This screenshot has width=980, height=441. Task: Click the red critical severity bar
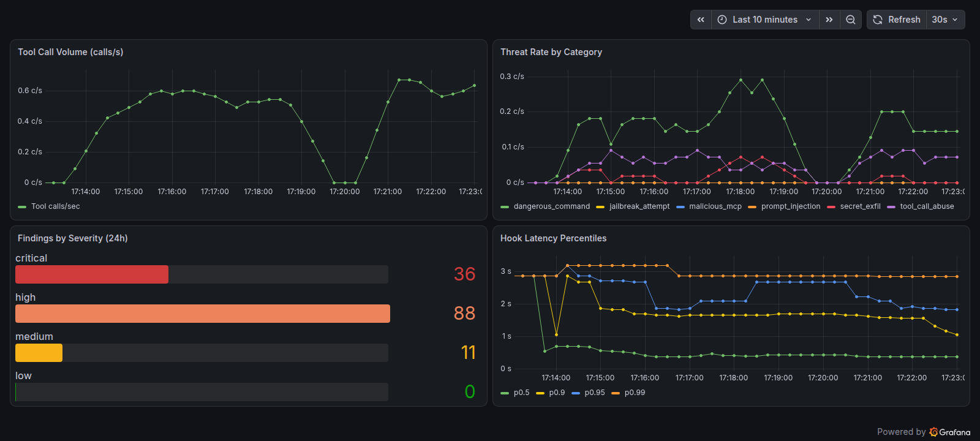pos(92,274)
